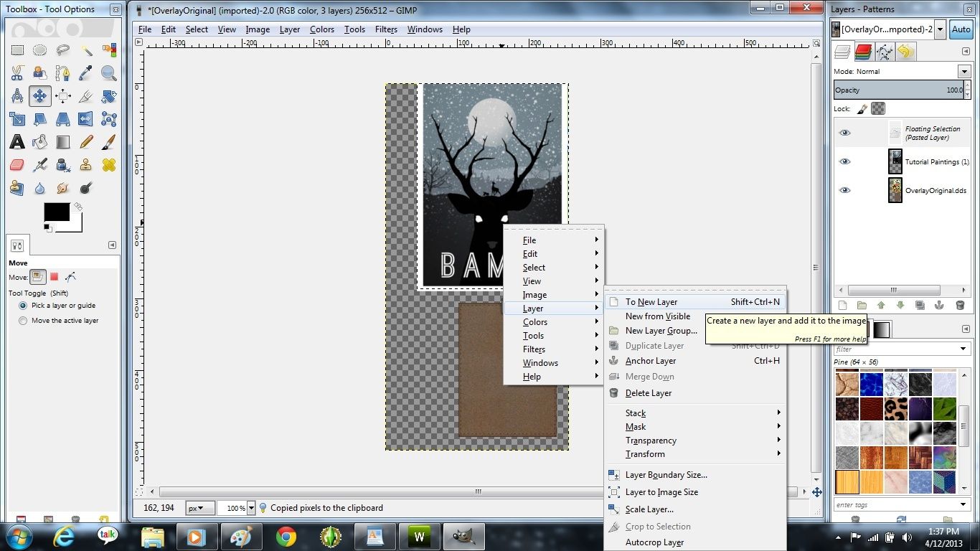Select the Paintbrush tool
The height and width of the screenshot is (551, 980).
109,142
